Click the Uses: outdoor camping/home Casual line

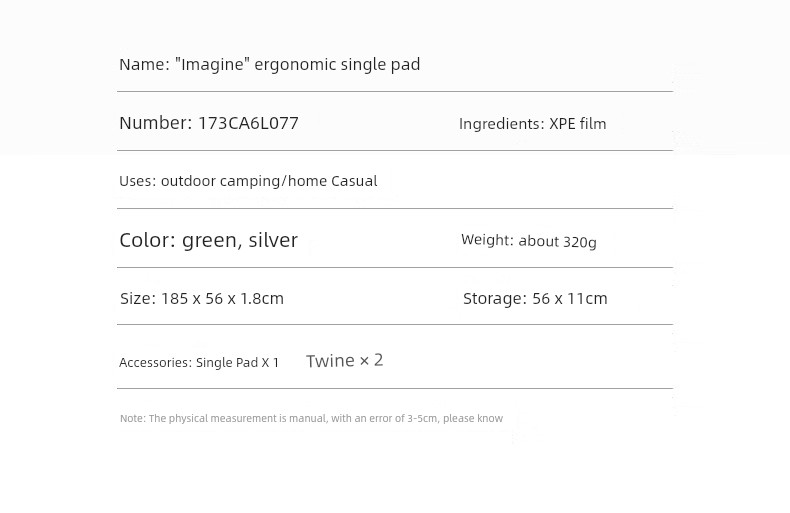pyautogui.click(x=248, y=181)
